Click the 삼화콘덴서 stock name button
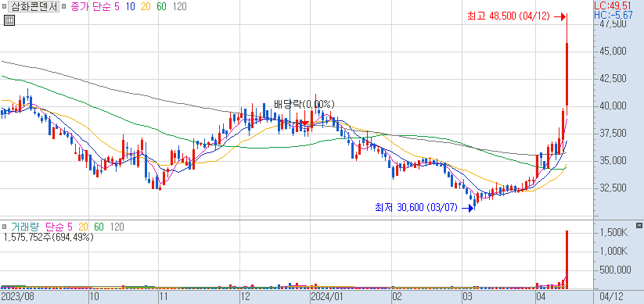The width and height of the screenshot is (644, 304). (x=34, y=6)
